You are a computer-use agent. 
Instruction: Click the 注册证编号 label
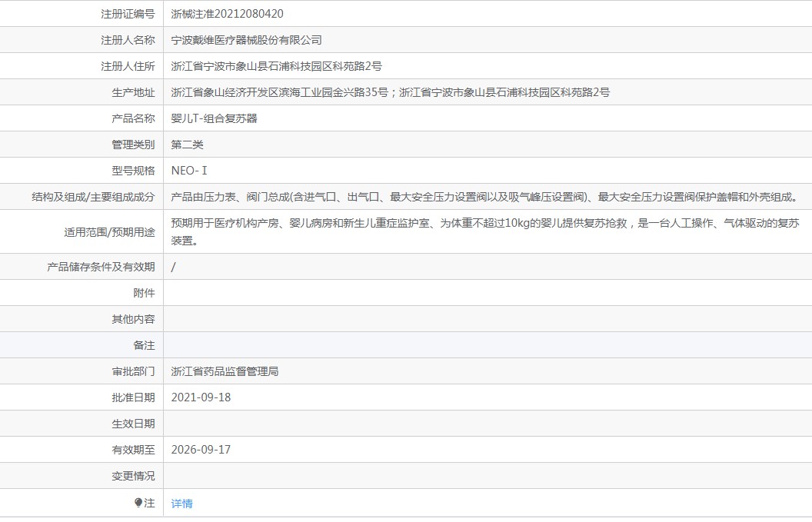(128, 14)
